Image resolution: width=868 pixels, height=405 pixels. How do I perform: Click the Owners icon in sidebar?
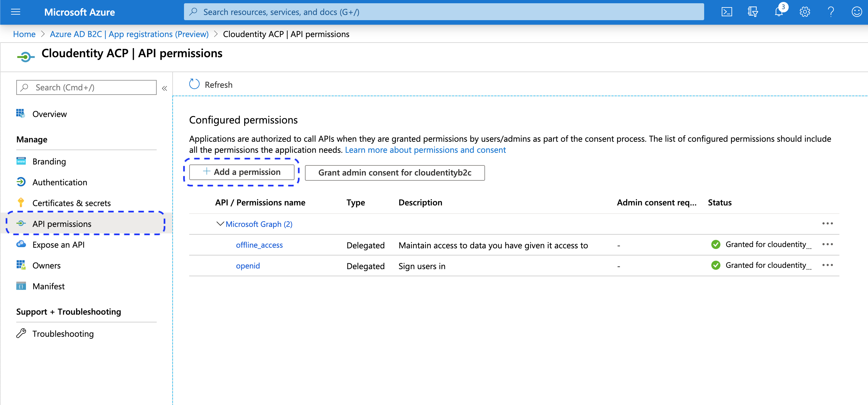coord(21,265)
